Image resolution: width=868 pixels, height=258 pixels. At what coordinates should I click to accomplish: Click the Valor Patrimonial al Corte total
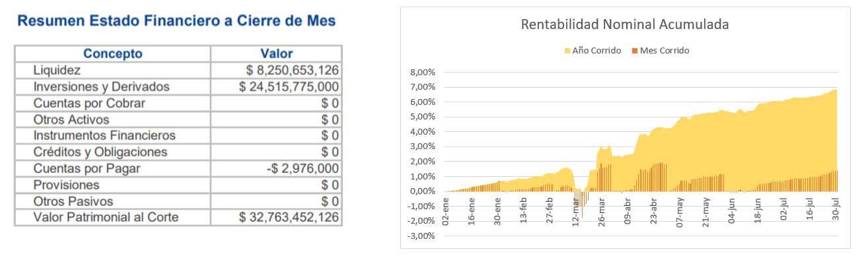[289, 217]
